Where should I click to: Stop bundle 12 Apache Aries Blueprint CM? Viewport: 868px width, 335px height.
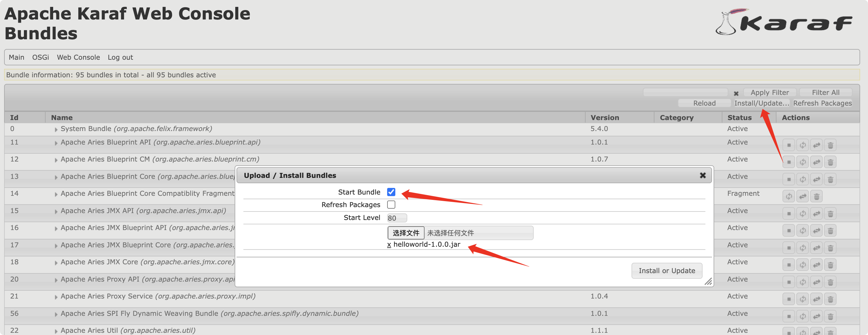click(789, 162)
